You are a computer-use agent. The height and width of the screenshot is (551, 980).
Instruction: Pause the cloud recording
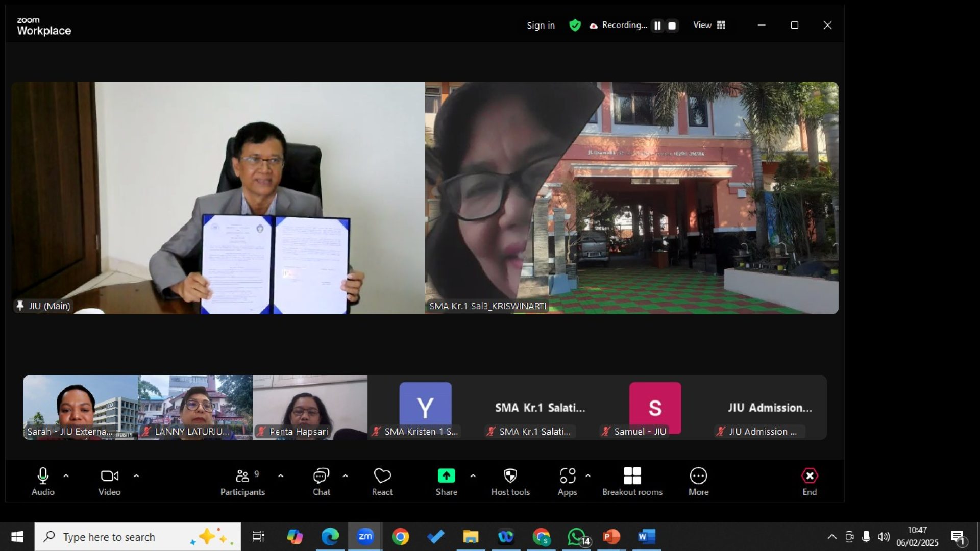click(x=657, y=26)
